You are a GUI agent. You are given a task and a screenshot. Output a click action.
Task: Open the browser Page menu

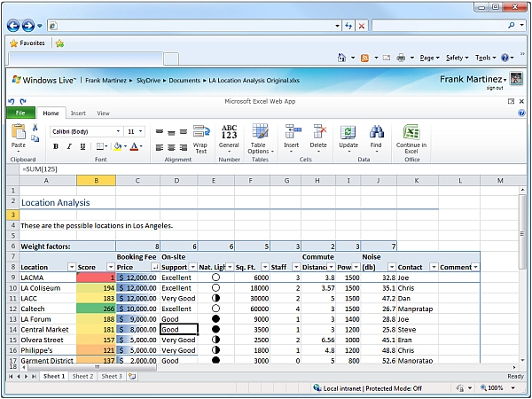point(429,58)
